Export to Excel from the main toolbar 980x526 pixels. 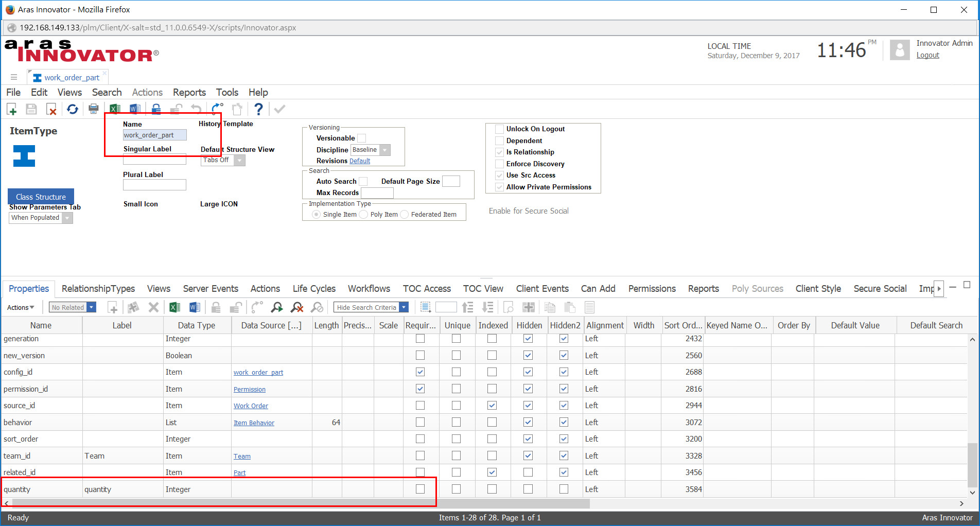(115, 109)
